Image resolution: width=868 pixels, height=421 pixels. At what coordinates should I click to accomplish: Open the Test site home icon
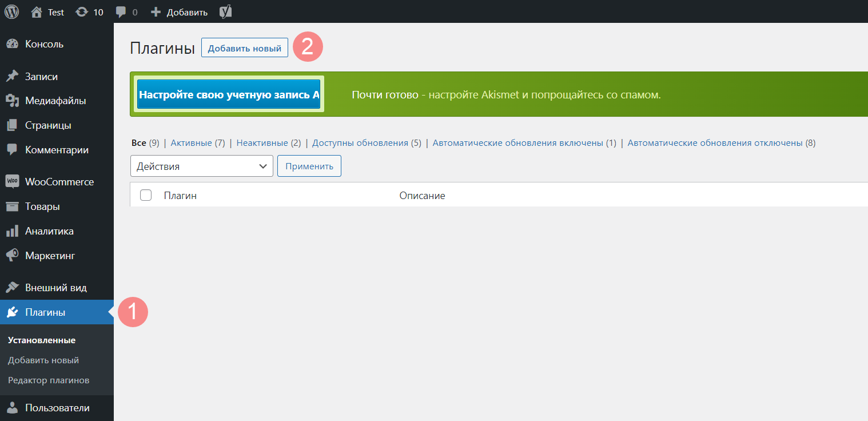click(37, 11)
